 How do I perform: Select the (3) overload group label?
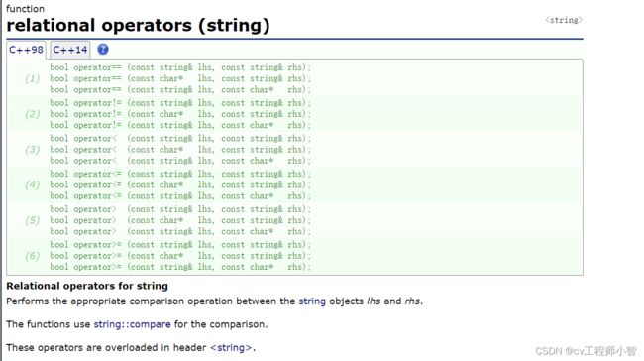tap(33, 149)
